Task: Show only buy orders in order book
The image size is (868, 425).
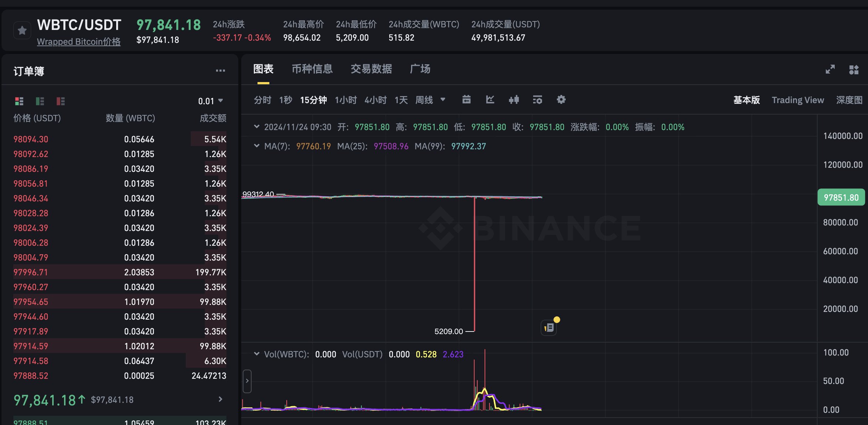Action: [40, 101]
